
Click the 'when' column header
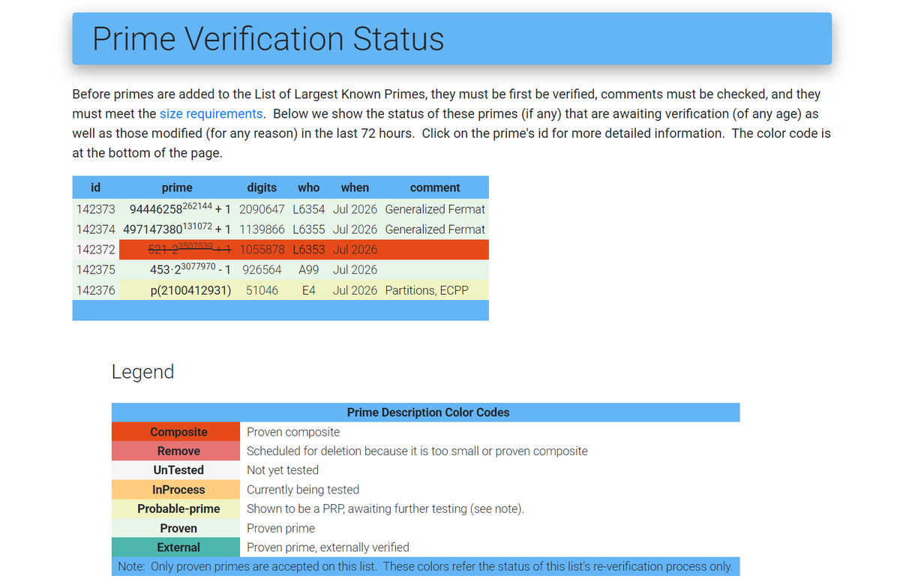point(355,187)
